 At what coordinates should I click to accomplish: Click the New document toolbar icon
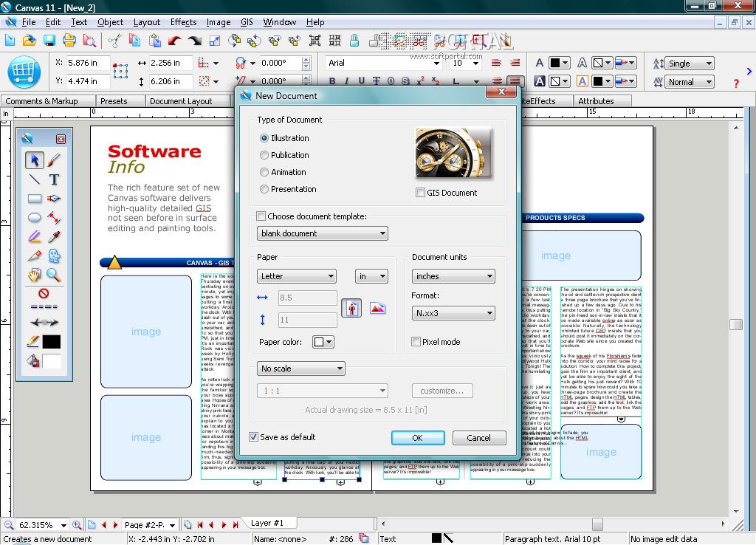[10, 41]
